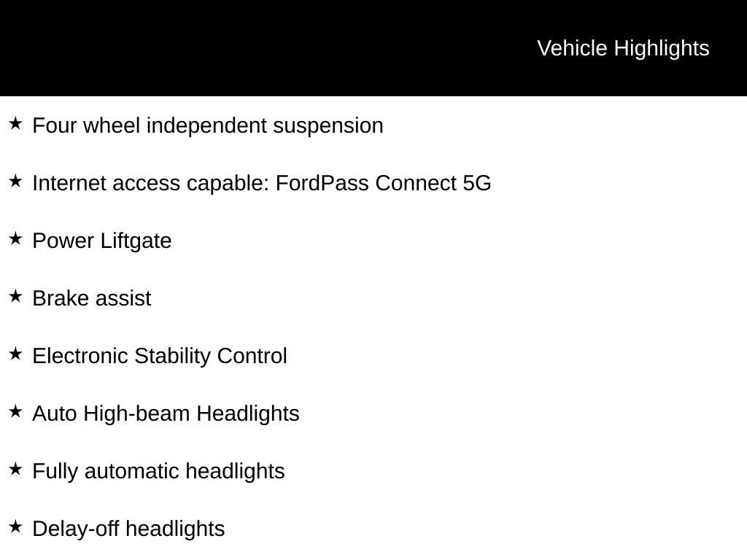Click the star bullet beside Four wheel independent suspension
747x560 pixels.
point(15,124)
